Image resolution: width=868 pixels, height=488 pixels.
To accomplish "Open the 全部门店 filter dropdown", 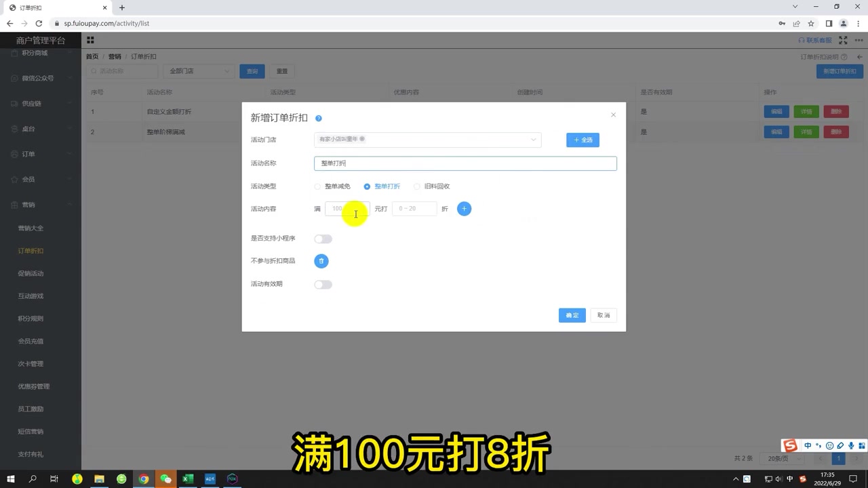I will pyautogui.click(x=199, y=71).
